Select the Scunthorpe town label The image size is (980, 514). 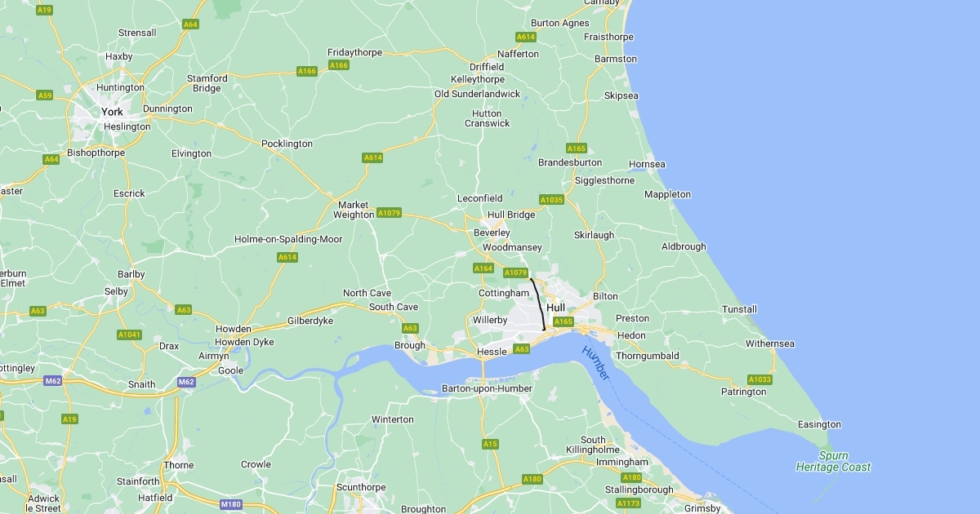coord(361,487)
